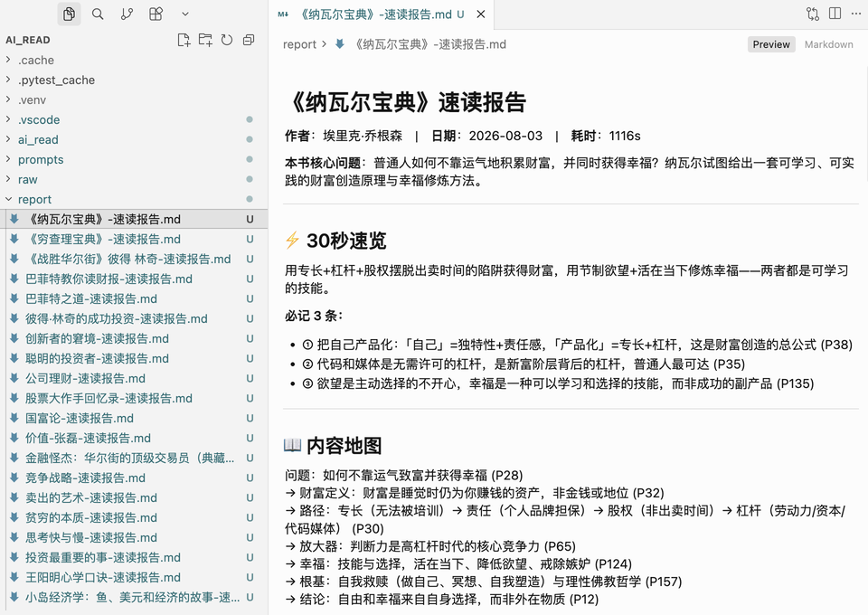Click the source control changes icon in editor toolbar
Viewport: 868px width, 615px height.
tap(812, 14)
